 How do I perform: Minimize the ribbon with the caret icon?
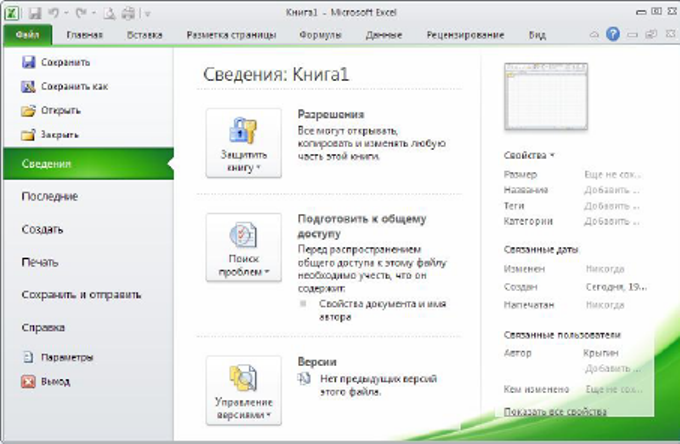594,34
